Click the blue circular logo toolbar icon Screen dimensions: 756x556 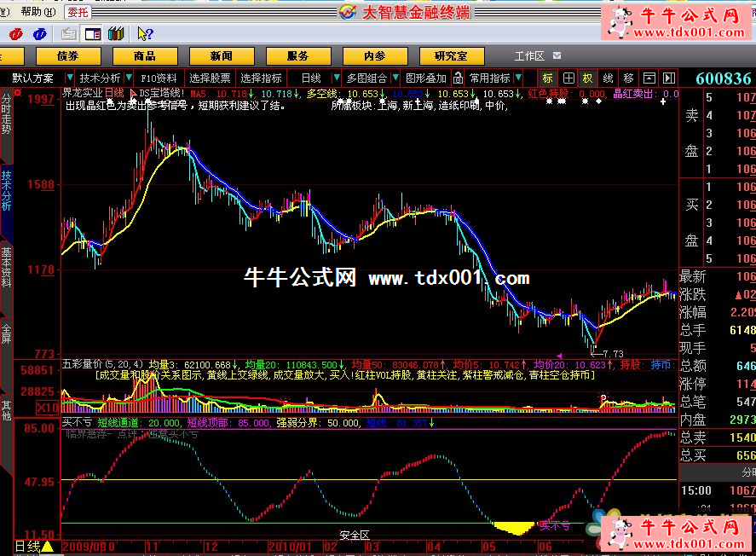point(39,34)
